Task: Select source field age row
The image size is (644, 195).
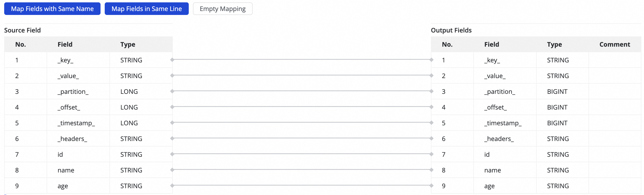Action: [x=63, y=186]
